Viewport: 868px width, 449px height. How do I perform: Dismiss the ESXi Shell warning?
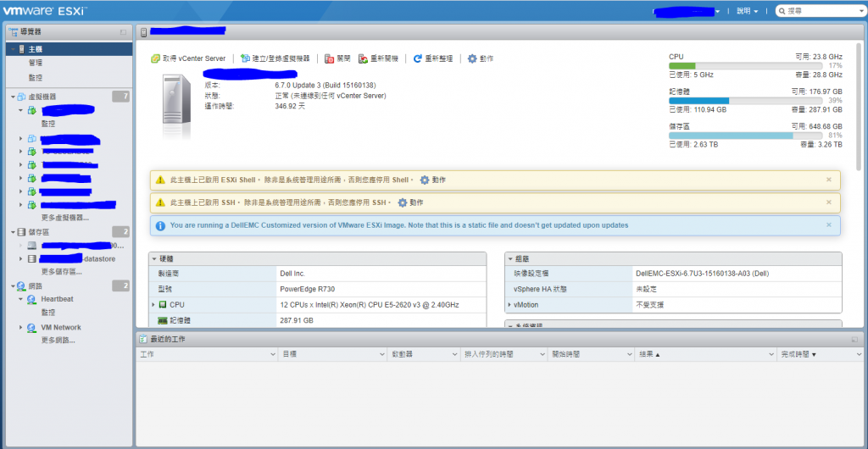(x=829, y=180)
